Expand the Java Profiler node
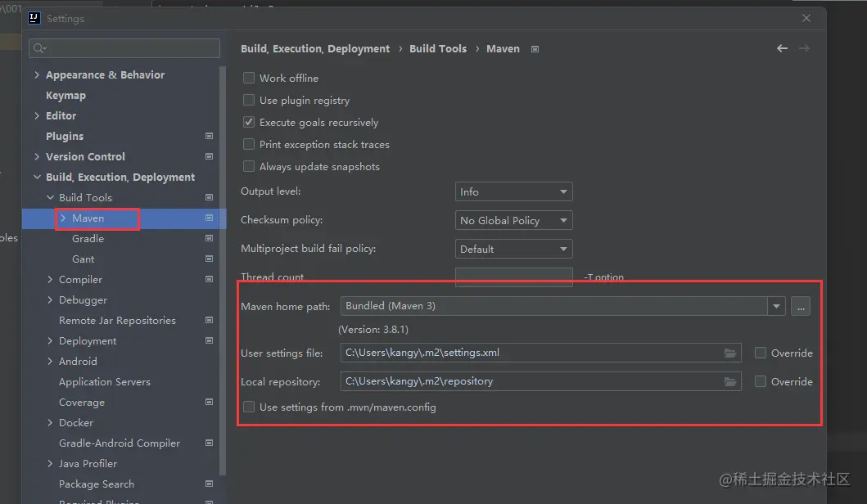 coord(50,463)
